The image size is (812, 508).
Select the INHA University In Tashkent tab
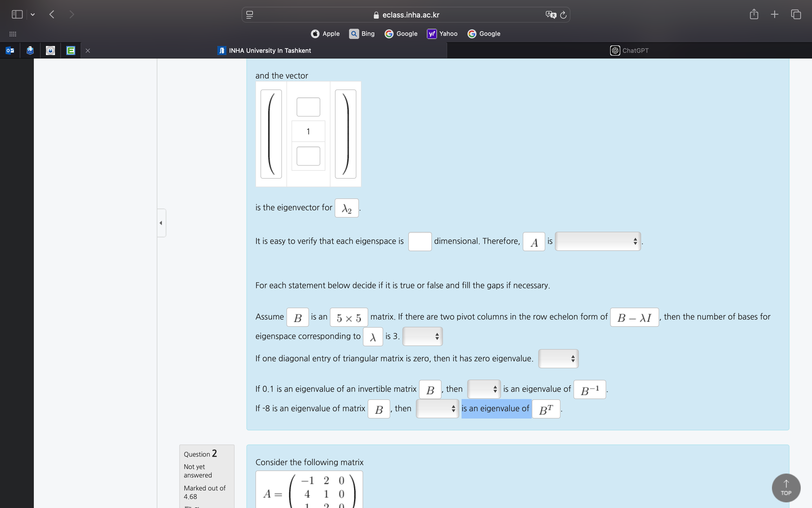264,51
